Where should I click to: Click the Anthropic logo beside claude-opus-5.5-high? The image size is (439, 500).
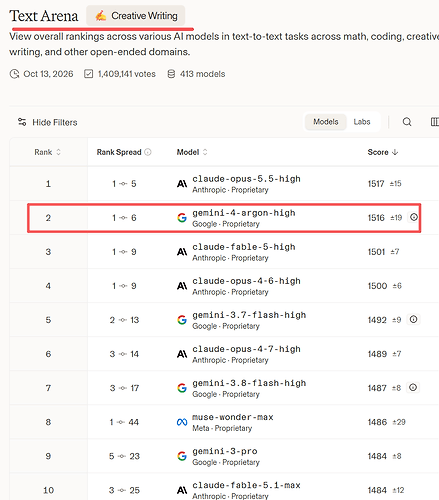point(182,184)
